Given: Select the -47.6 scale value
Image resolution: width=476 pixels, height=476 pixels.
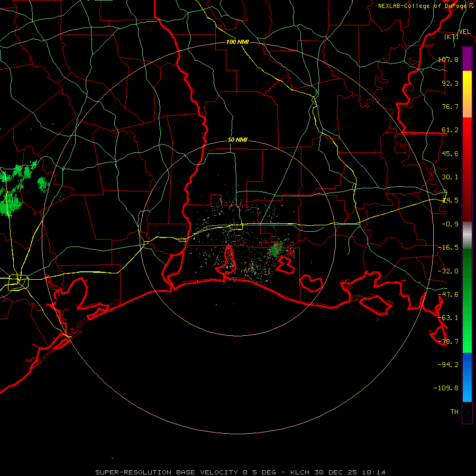Looking at the screenshot, I should 448,295.
